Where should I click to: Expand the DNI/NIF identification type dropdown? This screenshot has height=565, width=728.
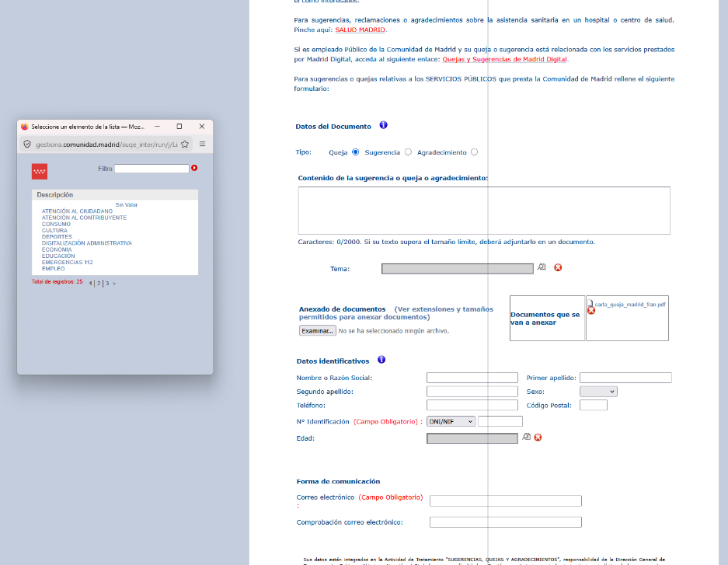tap(451, 421)
